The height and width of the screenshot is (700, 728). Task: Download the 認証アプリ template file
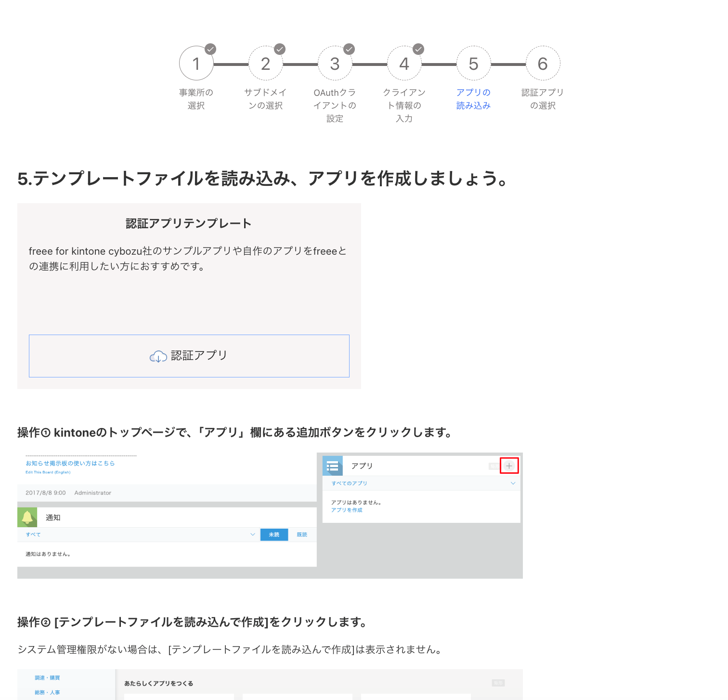point(189,356)
